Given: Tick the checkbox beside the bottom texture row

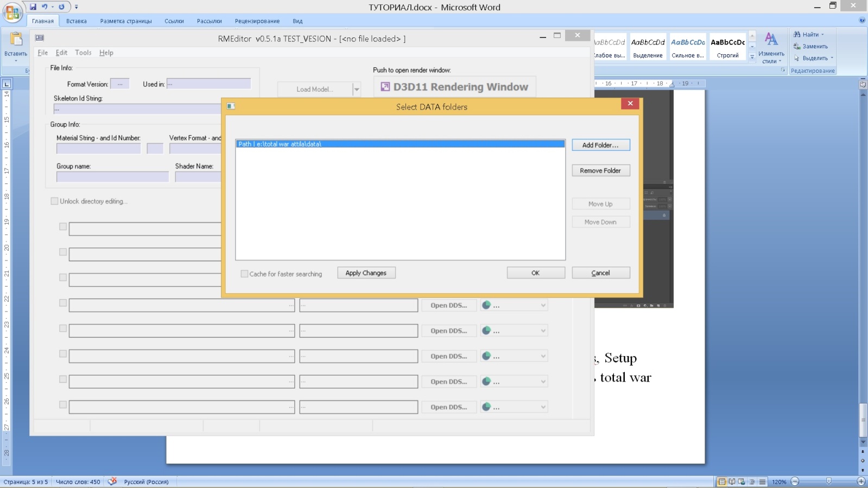Looking at the screenshot, I should [x=63, y=405].
